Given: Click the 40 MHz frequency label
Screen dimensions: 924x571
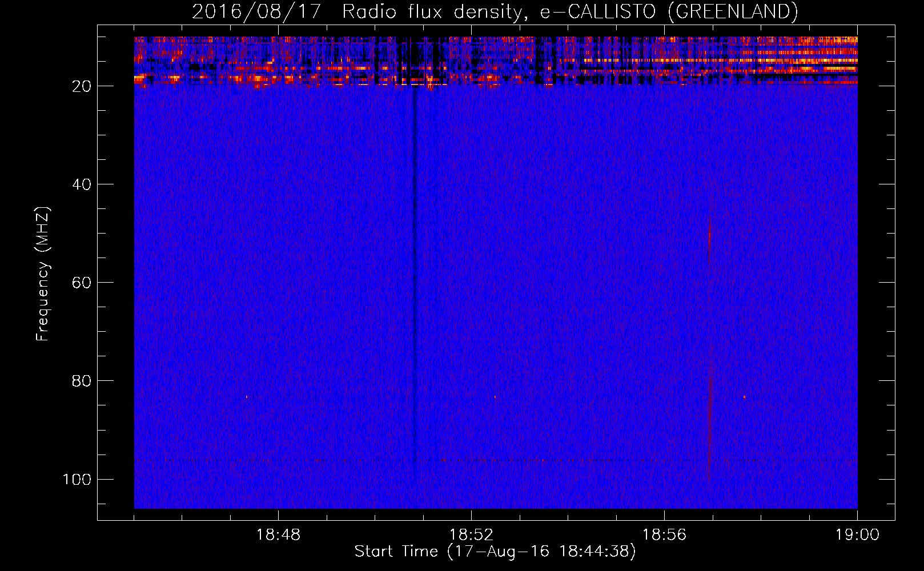Looking at the screenshot, I should point(82,184).
